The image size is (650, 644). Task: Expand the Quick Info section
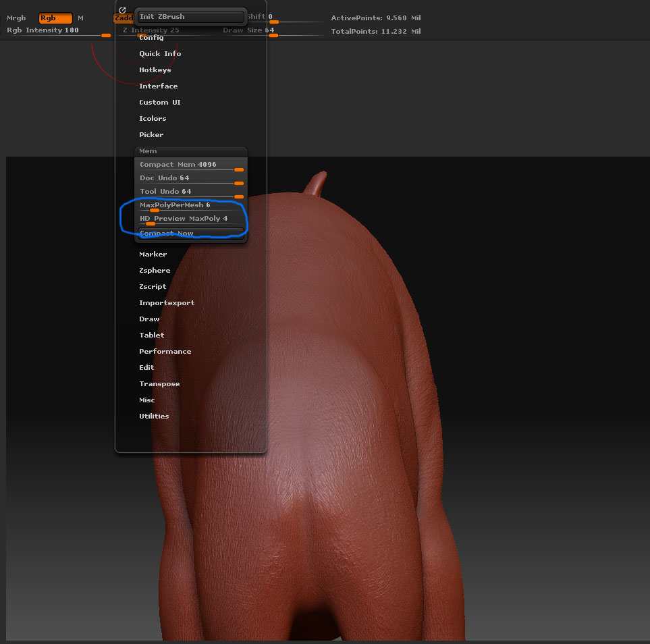coord(160,53)
